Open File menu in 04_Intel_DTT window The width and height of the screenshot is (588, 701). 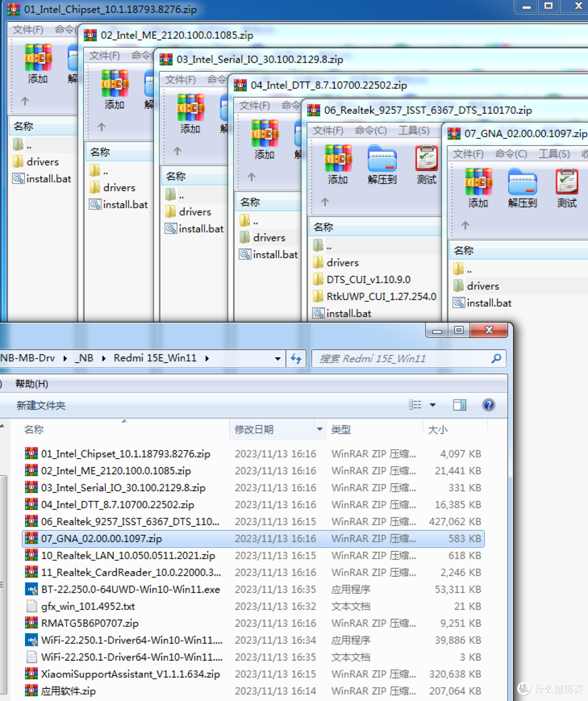[x=254, y=106]
